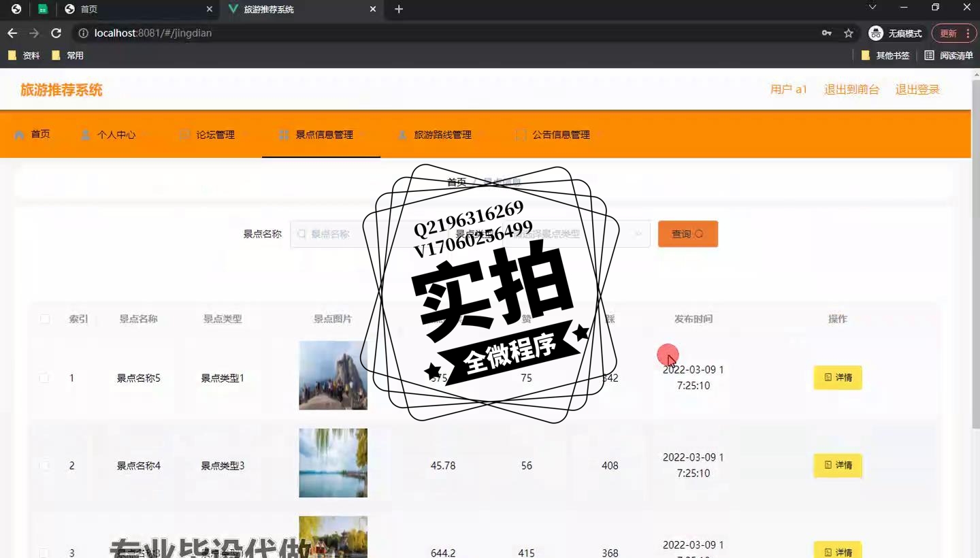Click the browser forward arrow
980x558 pixels.
click(x=34, y=33)
